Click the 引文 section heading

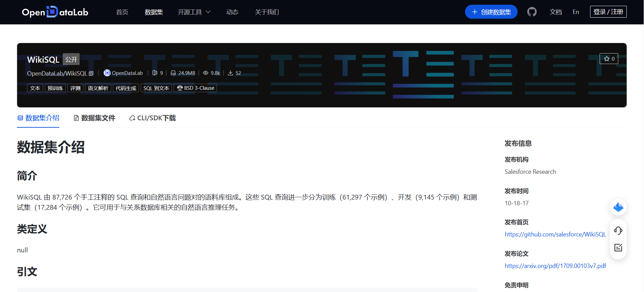(27, 272)
